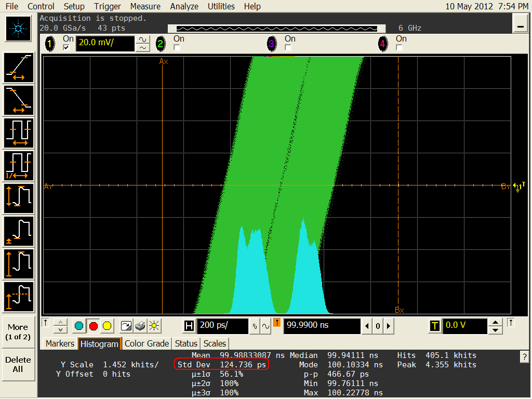Screen dimensions: 532x399
Task: Toggle Channel 1 On checkbox
Action: pos(64,47)
